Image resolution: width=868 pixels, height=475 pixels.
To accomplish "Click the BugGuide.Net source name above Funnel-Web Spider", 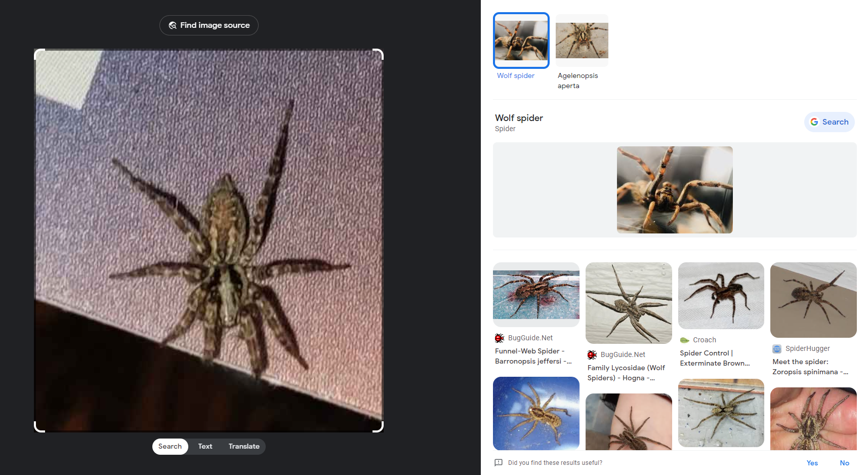I will coord(530,338).
